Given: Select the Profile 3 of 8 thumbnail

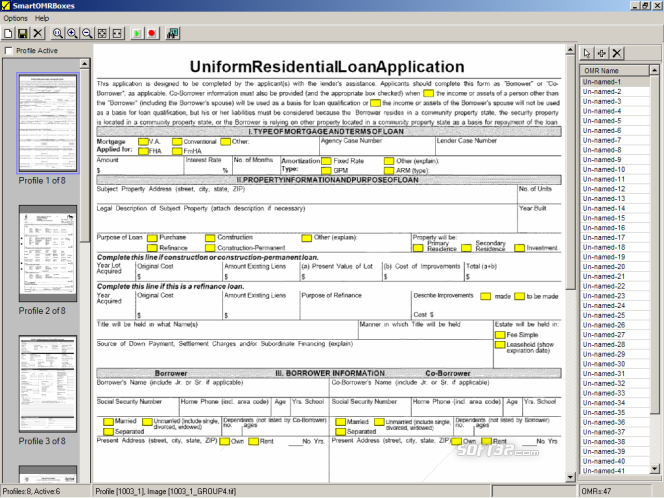Looking at the screenshot, I should (47, 384).
